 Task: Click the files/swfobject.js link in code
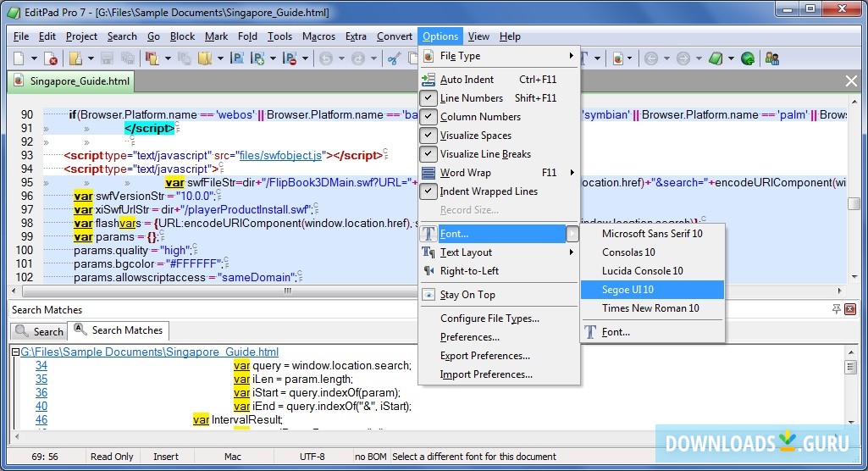[280, 156]
